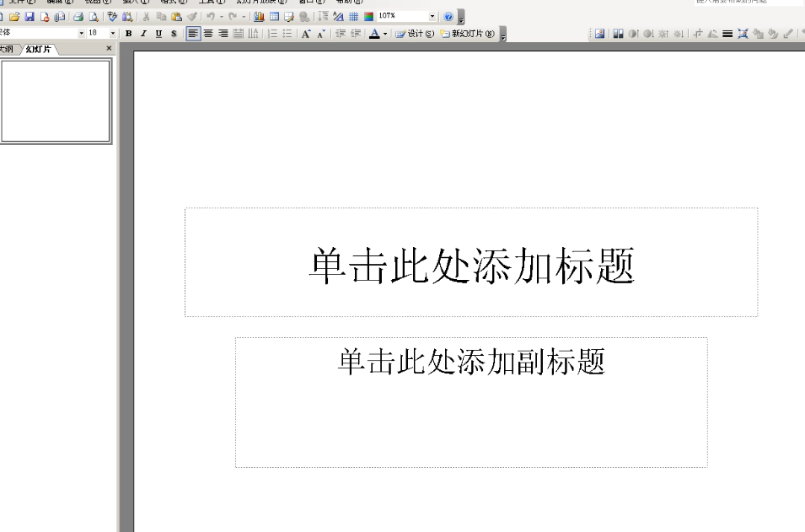Set Align Right
805x532 pixels.
coord(223,34)
